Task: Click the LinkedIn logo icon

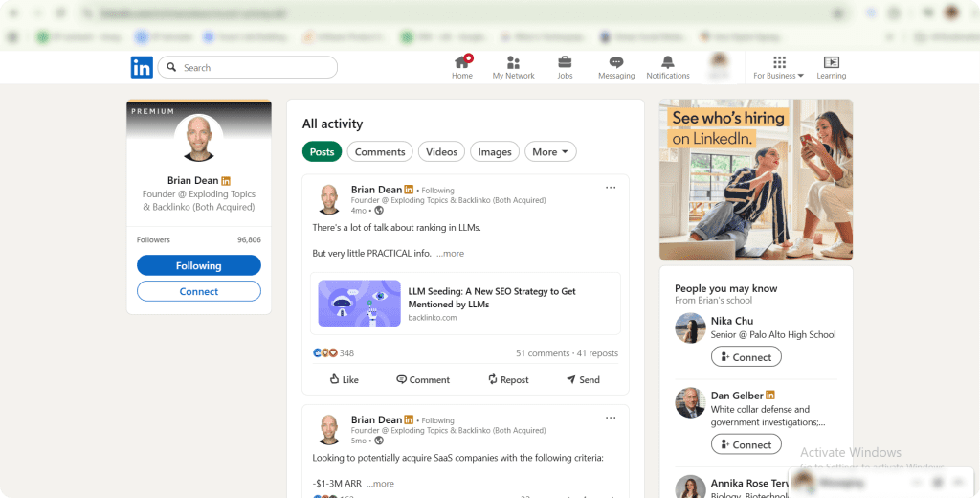Action: [142, 68]
